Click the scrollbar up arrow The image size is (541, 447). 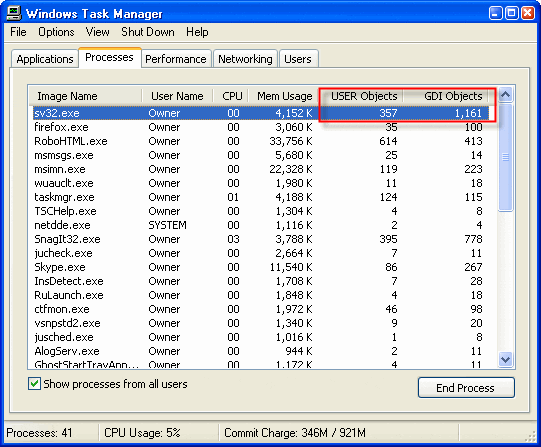tap(505, 95)
